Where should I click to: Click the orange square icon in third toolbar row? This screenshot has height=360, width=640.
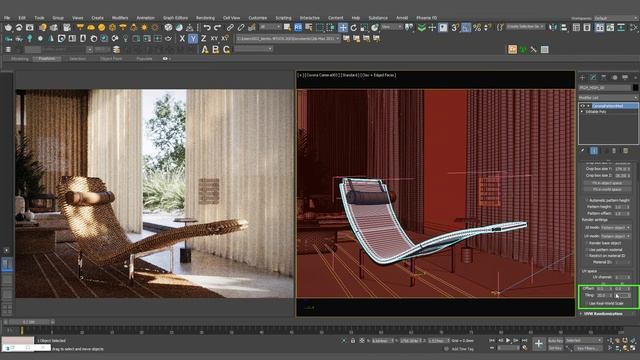click(x=512, y=49)
